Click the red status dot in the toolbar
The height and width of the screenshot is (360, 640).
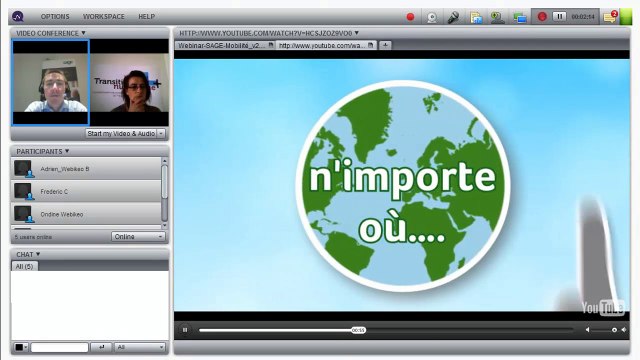[x=410, y=17]
